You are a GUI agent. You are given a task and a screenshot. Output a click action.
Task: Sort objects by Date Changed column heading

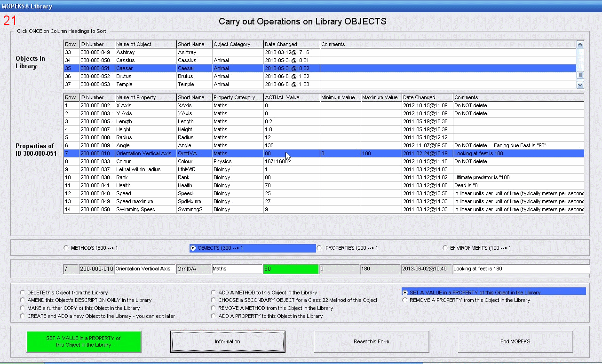coord(292,44)
